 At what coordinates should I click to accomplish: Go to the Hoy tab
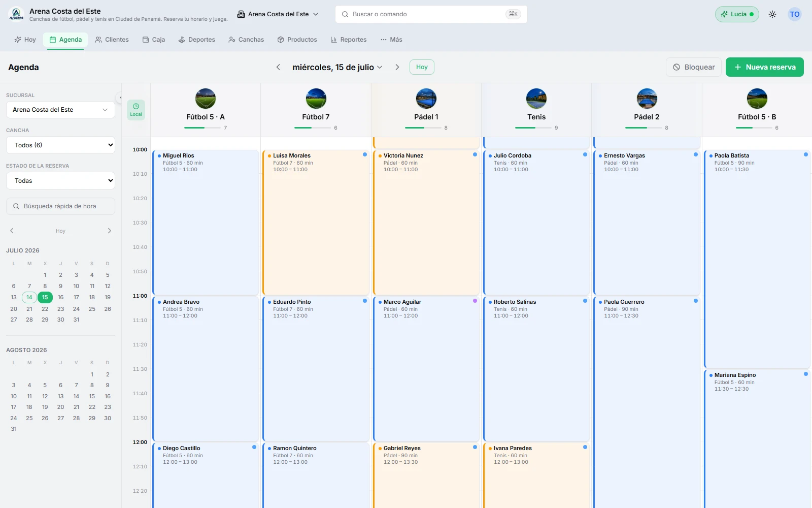[25, 40]
